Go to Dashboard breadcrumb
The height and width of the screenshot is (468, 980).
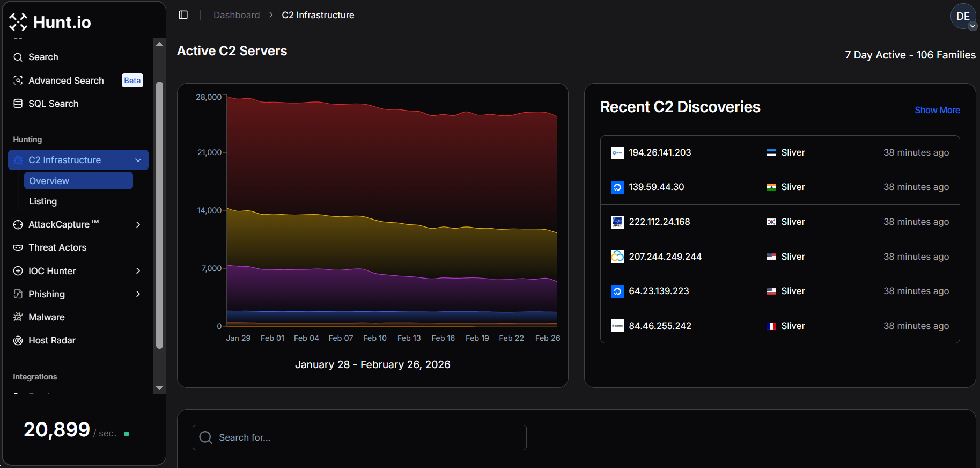(237, 15)
